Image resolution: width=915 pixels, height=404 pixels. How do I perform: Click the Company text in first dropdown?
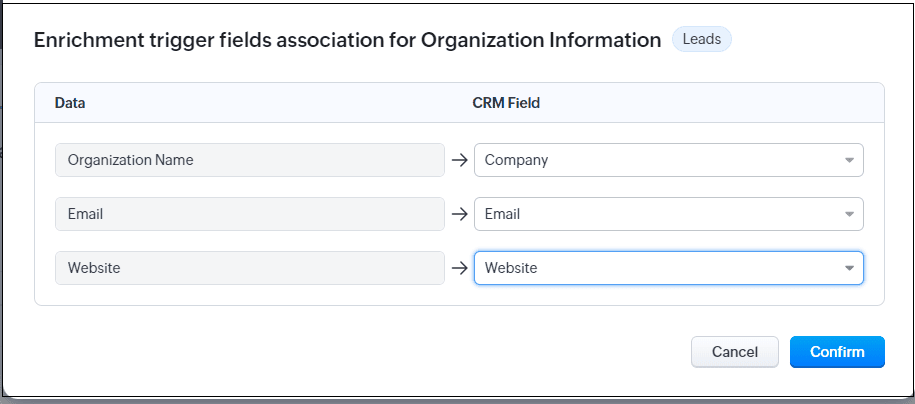(516, 160)
